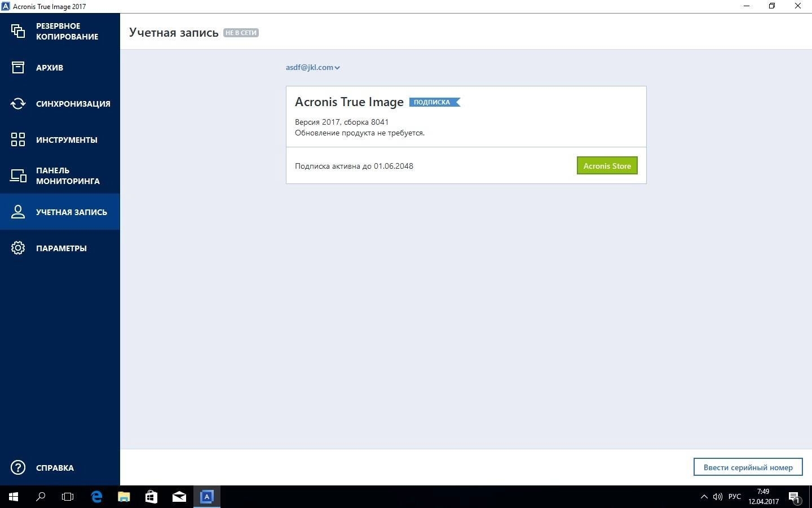The image size is (812, 508).
Task: Click Acronis True Image taskbar icon
Action: (x=206, y=497)
